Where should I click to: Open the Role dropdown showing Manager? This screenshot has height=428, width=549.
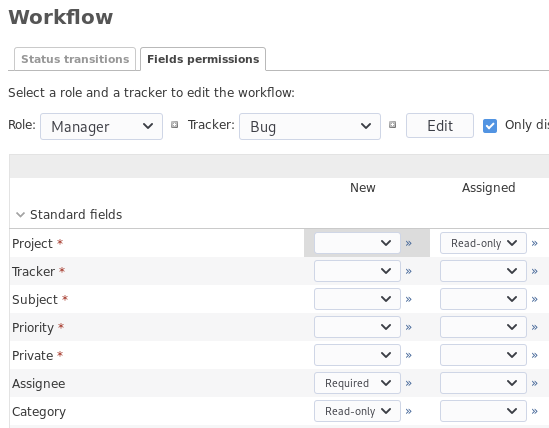102,126
